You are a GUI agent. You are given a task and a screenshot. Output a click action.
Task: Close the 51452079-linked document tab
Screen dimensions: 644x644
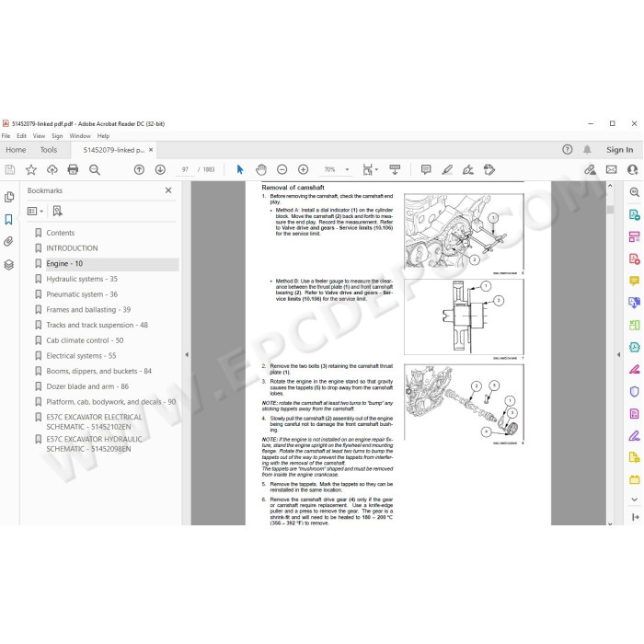(151, 150)
